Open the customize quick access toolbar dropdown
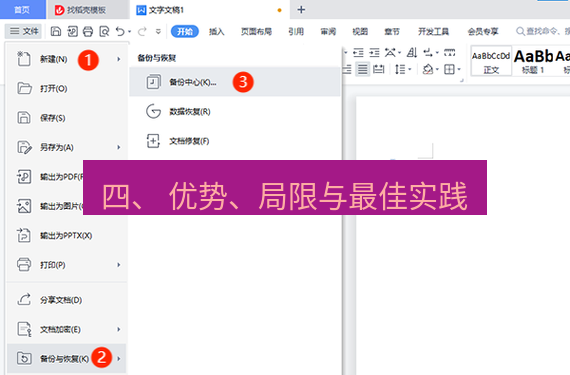Screen dimensions: 570x375 coord(158,32)
